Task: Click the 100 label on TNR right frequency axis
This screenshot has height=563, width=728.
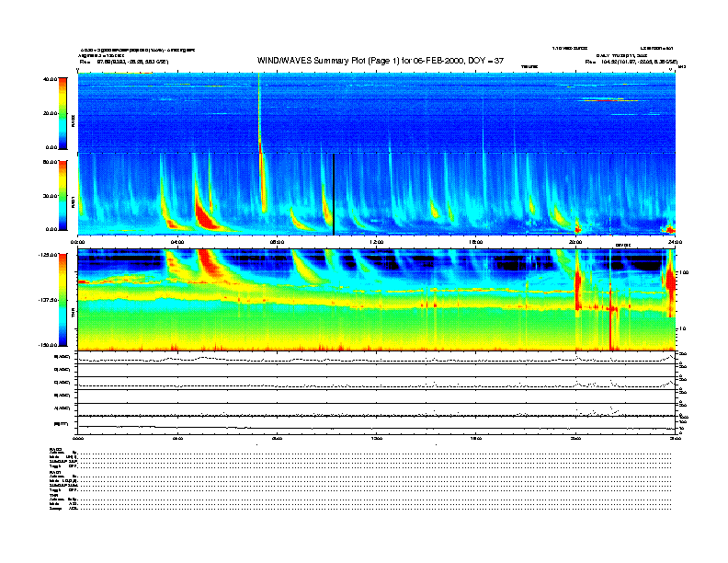Action: tap(684, 272)
